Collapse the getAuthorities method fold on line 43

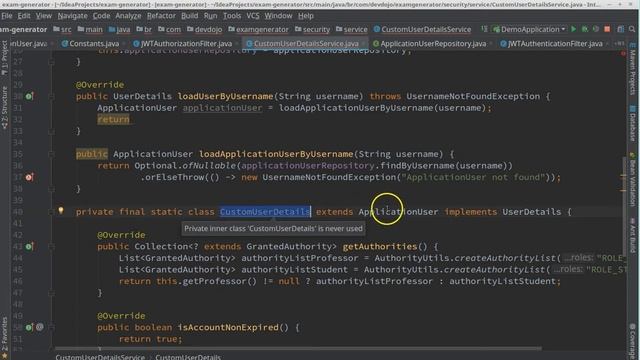pos(51,247)
